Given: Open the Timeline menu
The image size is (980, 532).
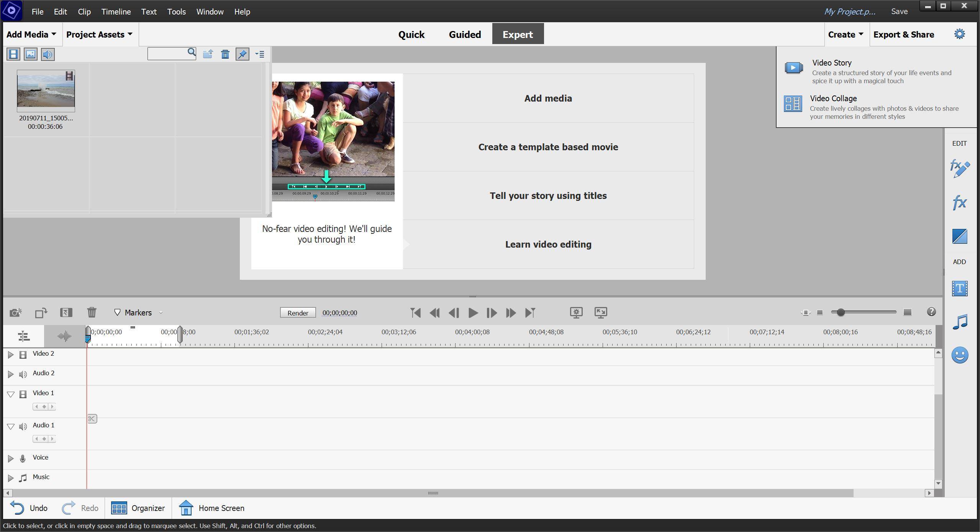Looking at the screenshot, I should click(116, 11).
